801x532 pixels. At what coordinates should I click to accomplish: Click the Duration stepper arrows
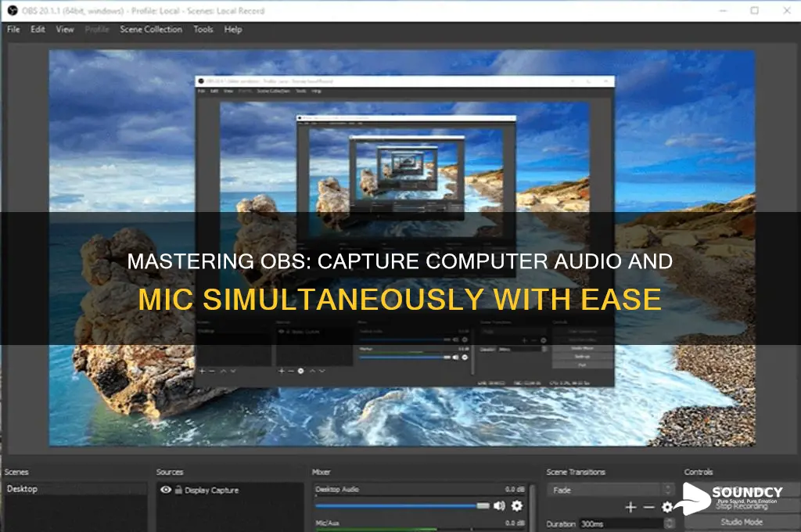point(669,524)
